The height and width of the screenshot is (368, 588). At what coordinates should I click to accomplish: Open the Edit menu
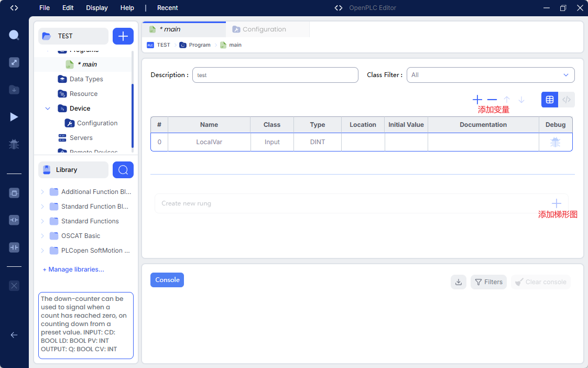(x=68, y=8)
